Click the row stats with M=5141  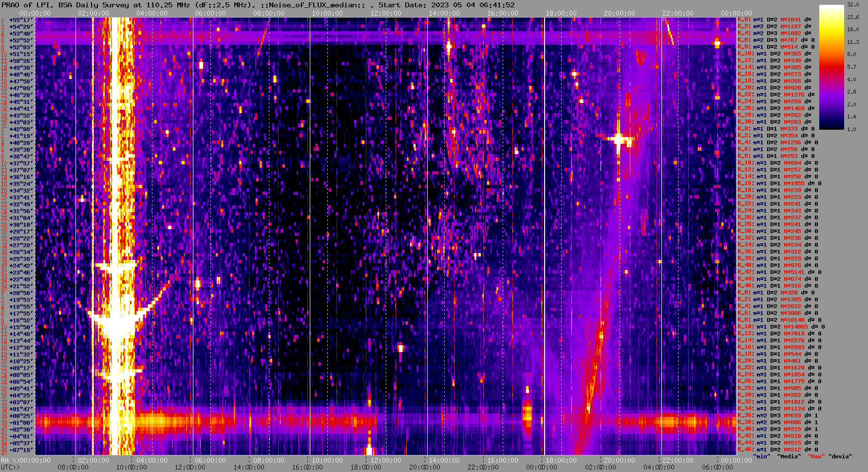pyautogui.click(x=779, y=272)
